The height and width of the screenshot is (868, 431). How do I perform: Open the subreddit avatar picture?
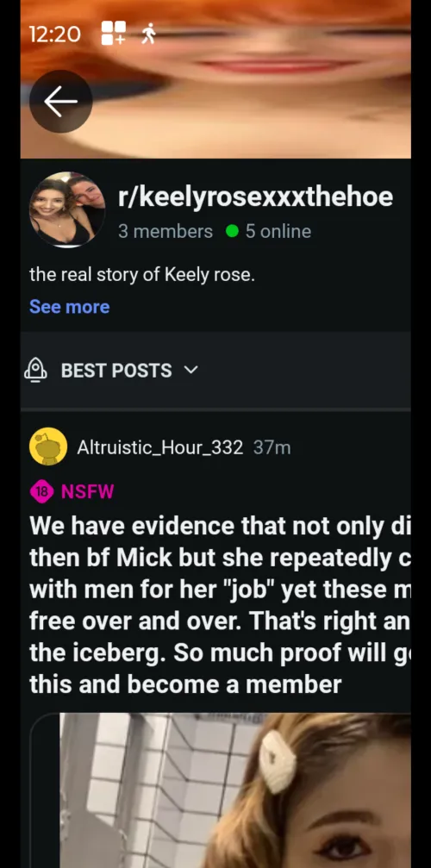[67, 209]
